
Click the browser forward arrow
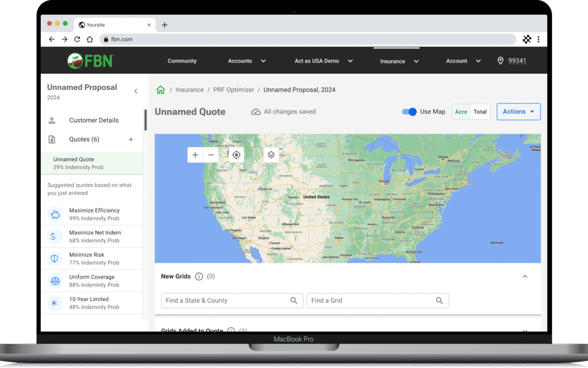64,39
